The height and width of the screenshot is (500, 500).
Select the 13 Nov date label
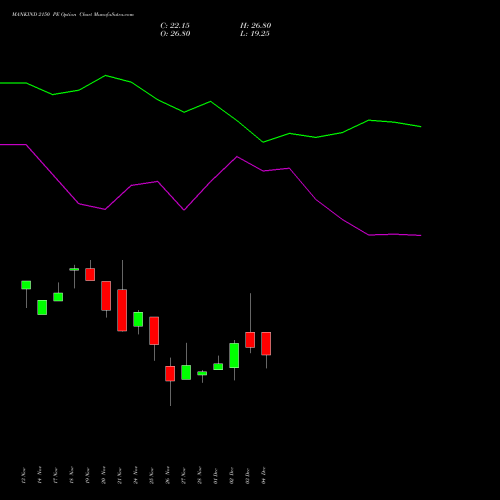(x=23, y=475)
